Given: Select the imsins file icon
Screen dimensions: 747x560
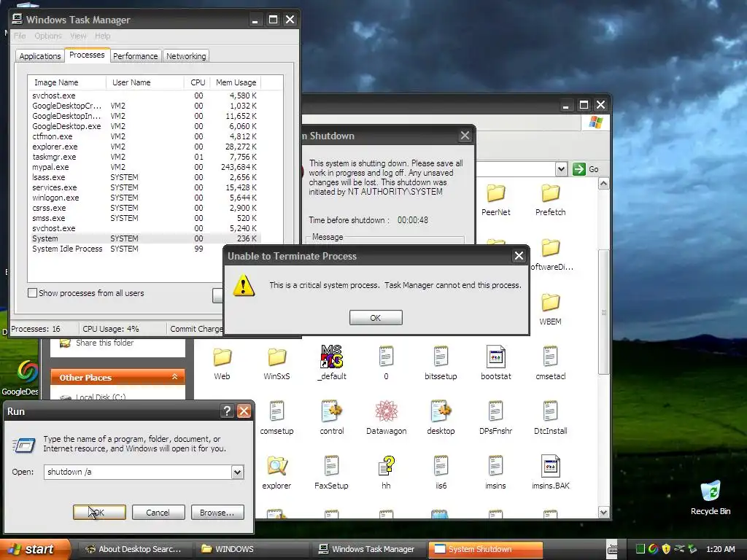Looking at the screenshot, I should click(495, 466).
